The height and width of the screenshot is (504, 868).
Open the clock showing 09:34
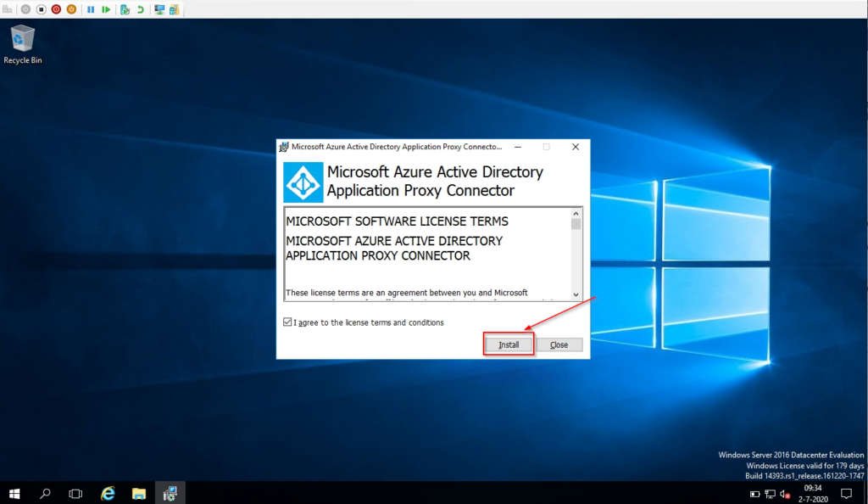[x=813, y=494]
